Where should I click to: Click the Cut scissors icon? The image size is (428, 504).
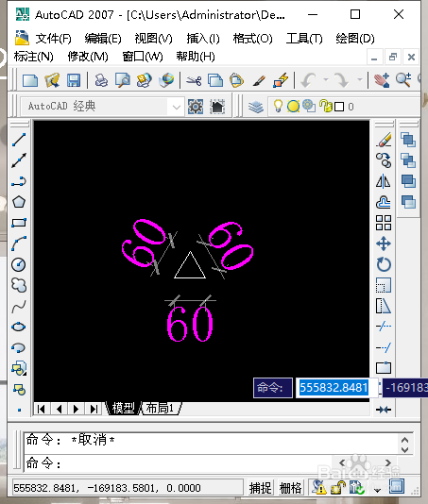194,80
